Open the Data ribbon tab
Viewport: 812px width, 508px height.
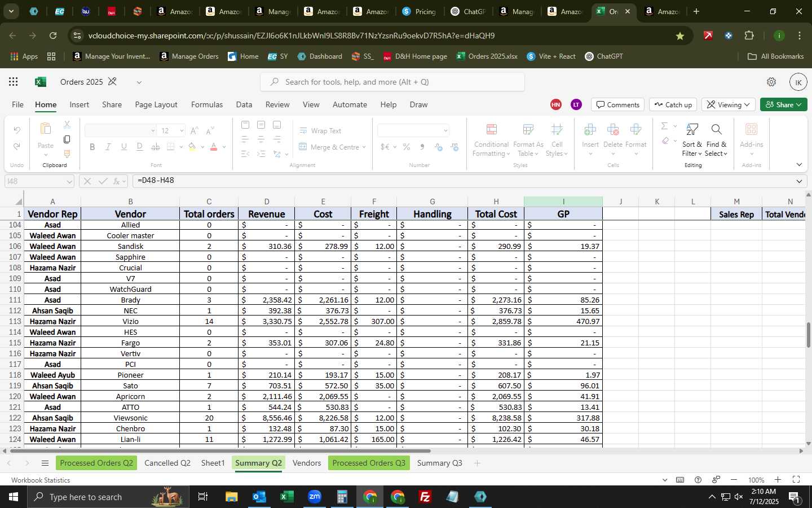[x=244, y=104]
